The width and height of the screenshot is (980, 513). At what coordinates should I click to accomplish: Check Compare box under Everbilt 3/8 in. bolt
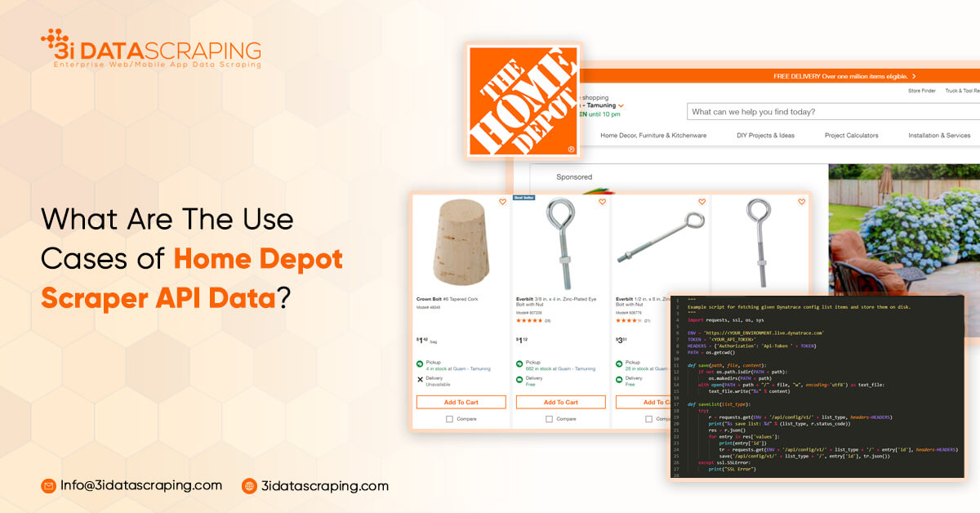click(549, 419)
